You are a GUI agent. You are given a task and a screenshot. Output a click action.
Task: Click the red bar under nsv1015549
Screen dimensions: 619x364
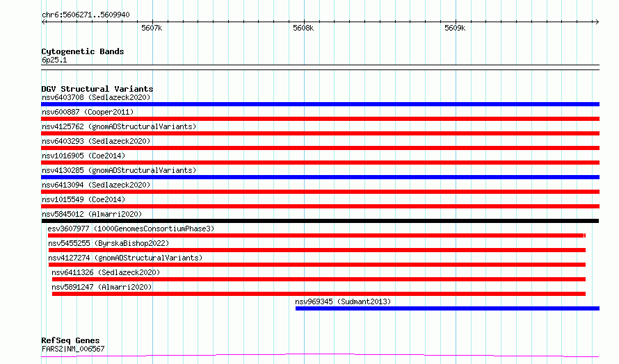tap(320, 206)
